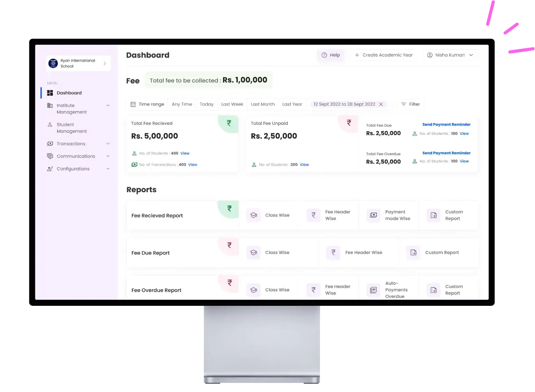This screenshot has width=535, height=392.
Task: Click the Configurations gear icon
Action: (x=50, y=168)
